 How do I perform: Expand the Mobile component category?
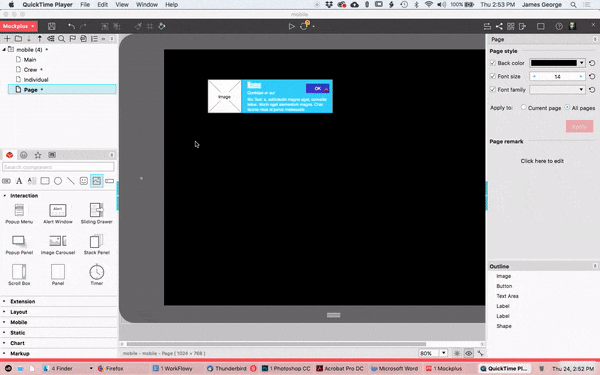coord(19,322)
